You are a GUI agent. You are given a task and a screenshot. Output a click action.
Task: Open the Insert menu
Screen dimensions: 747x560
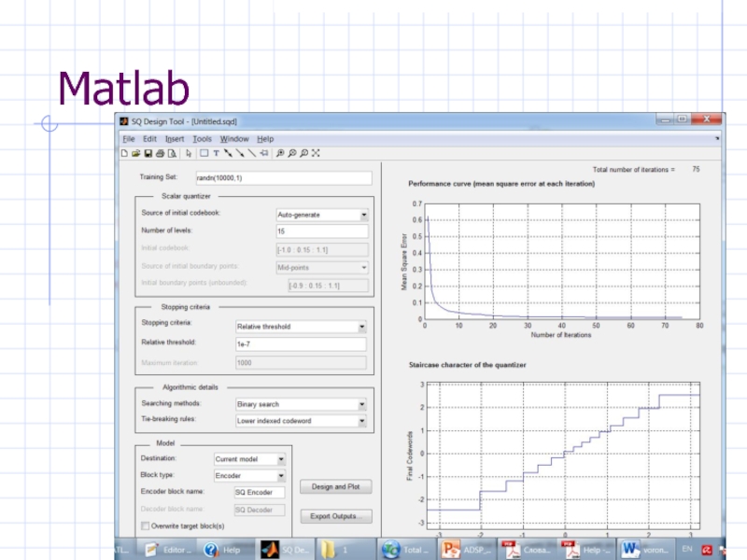175,139
